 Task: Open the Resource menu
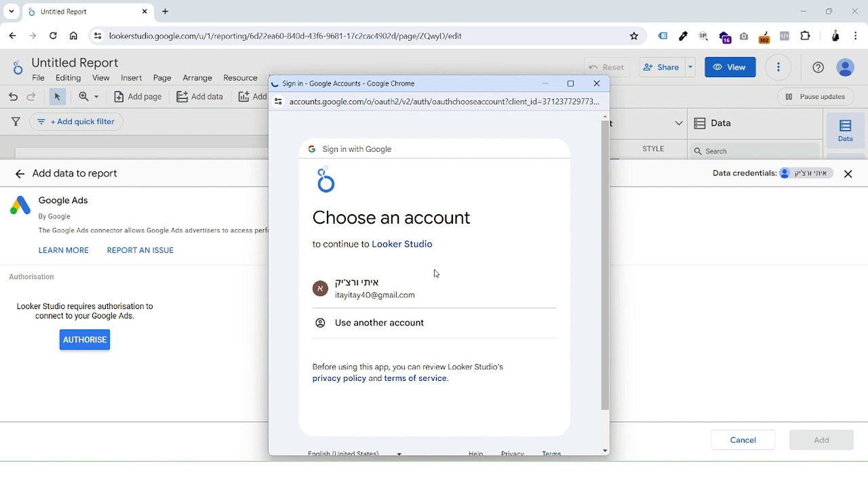click(x=240, y=78)
